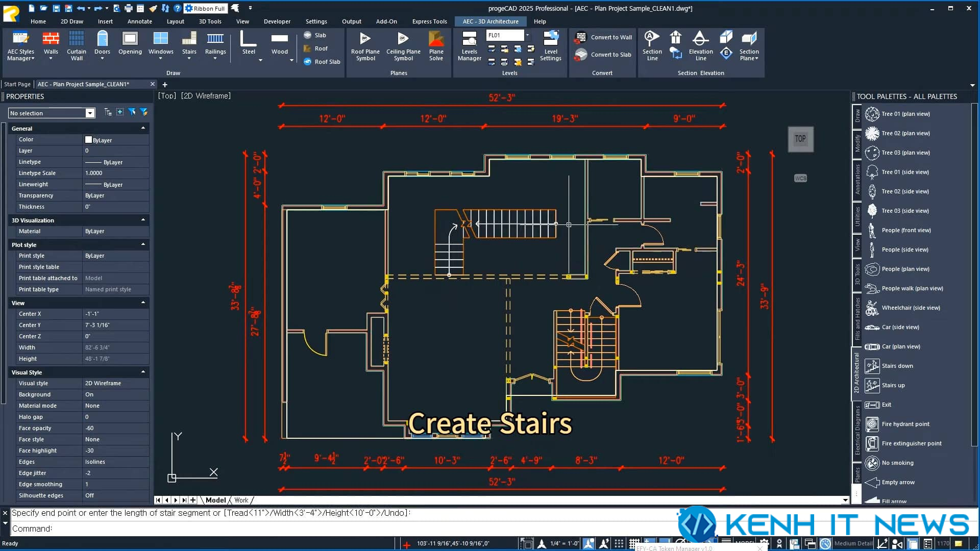Choose the Doors tool
This screenshot has width=980, height=551.
(x=102, y=46)
